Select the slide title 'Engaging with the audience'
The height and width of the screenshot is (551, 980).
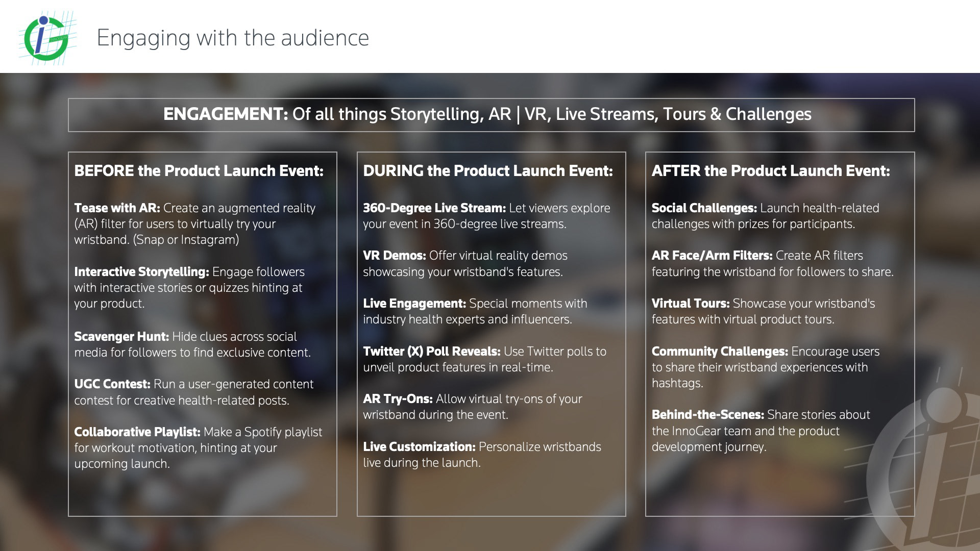click(x=233, y=38)
